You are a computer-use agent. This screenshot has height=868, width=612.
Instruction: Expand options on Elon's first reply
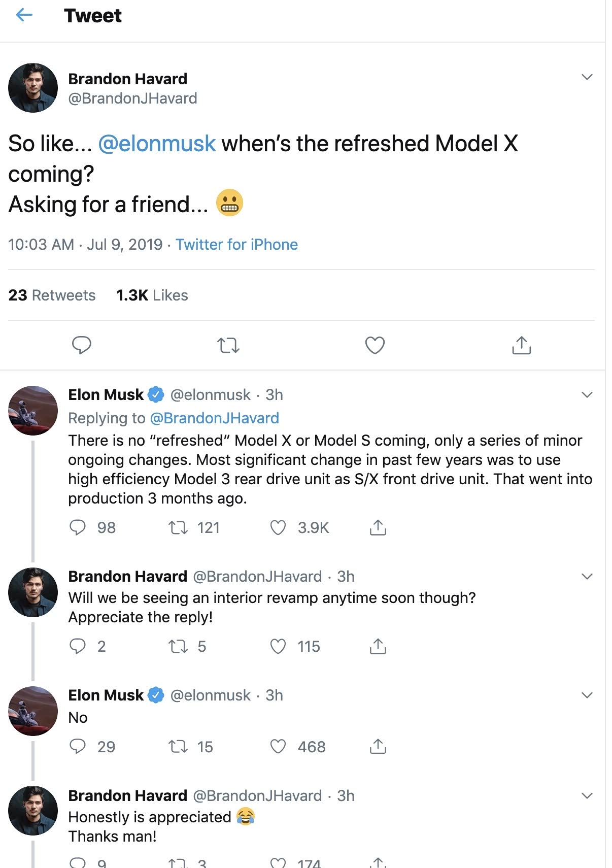coord(587,395)
